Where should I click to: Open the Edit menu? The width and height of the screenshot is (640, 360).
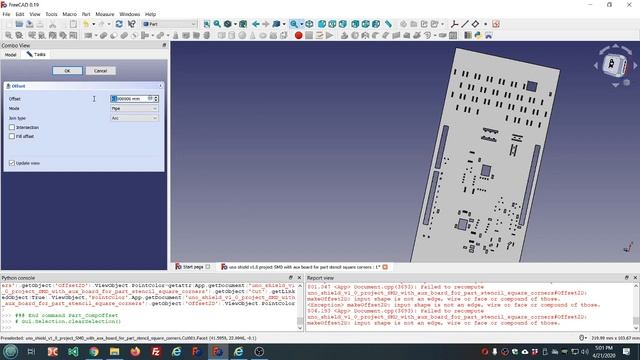20,14
